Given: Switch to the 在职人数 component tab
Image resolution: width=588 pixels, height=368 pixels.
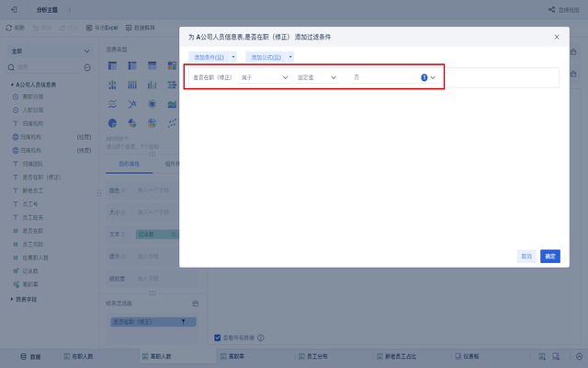Looking at the screenshot, I should coord(79,356).
